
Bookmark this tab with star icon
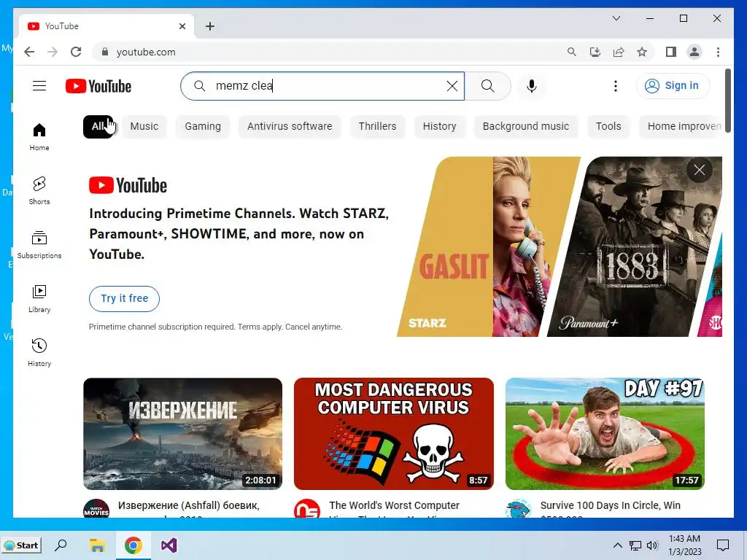coord(642,52)
